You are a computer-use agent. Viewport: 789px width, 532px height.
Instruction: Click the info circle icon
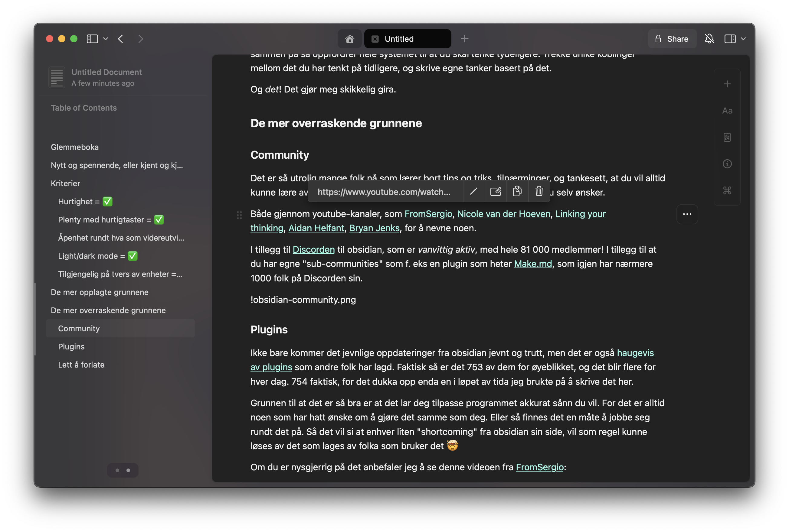pos(727,164)
